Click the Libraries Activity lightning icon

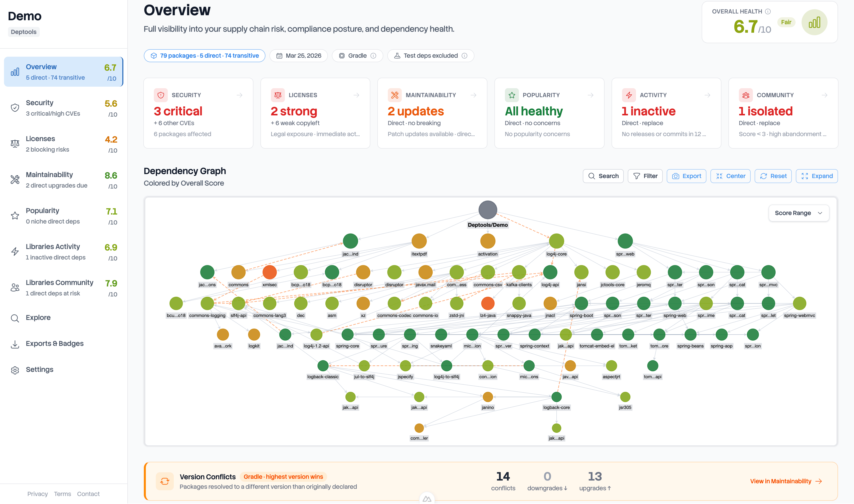coord(15,251)
